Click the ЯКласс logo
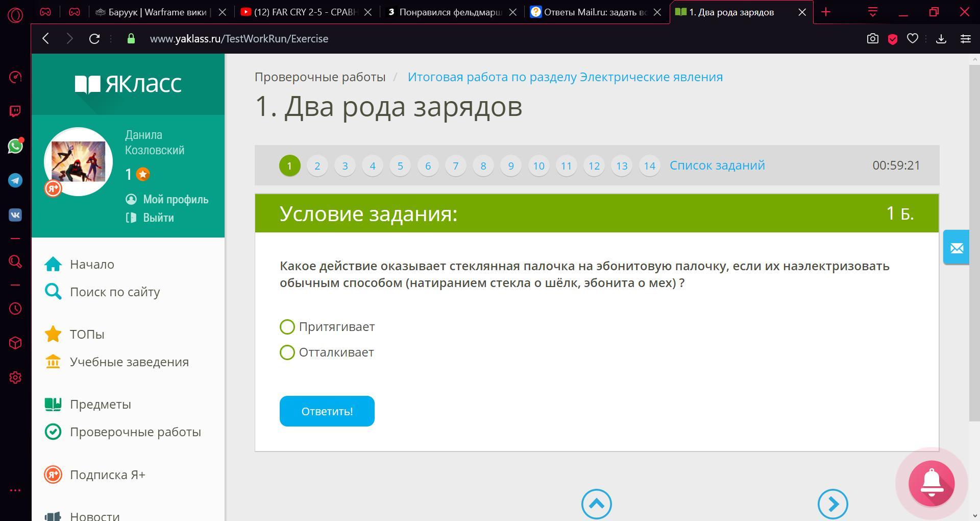This screenshot has width=980, height=521. point(128,84)
